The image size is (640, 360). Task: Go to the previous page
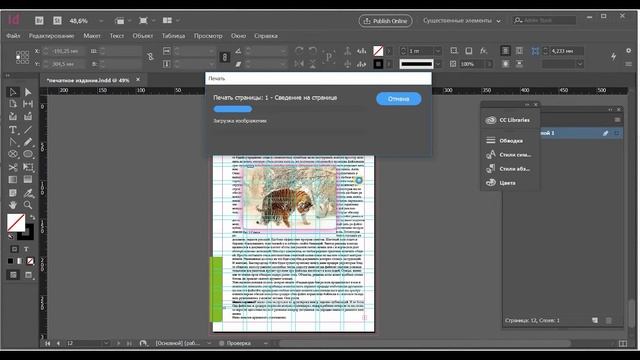[58, 343]
